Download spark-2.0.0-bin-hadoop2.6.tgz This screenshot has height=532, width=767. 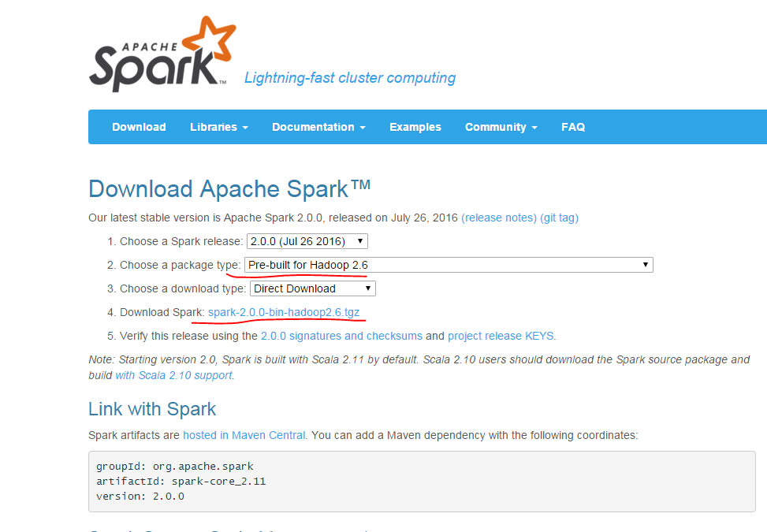pos(284,312)
